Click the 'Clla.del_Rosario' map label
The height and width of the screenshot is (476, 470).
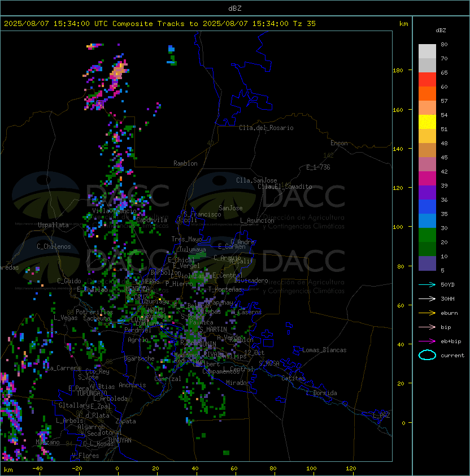(266, 128)
